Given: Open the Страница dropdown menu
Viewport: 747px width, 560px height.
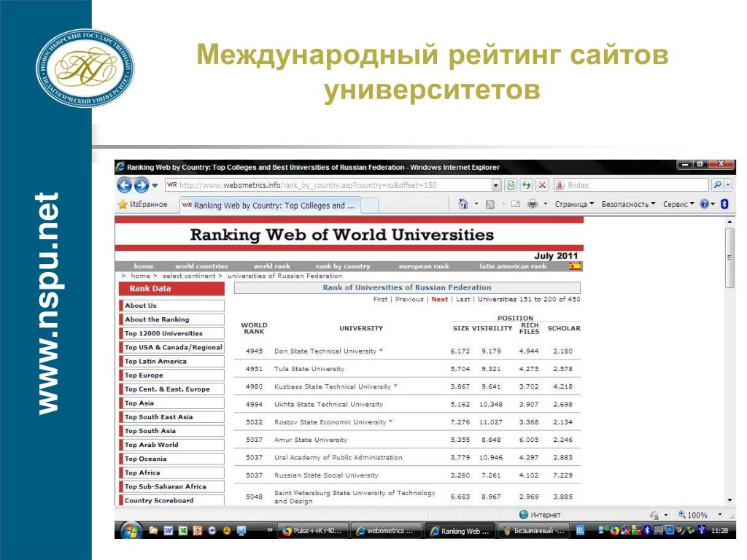Looking at the screenshot, I should [x=574, y=205].
